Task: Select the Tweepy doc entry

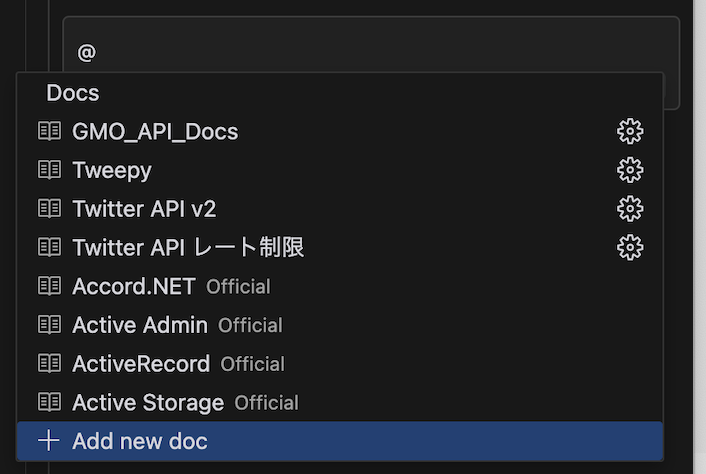Action: coord(340,170)
